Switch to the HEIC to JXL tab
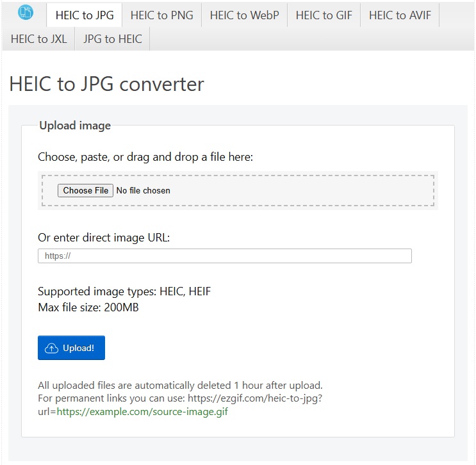 (x=39, y=39)
